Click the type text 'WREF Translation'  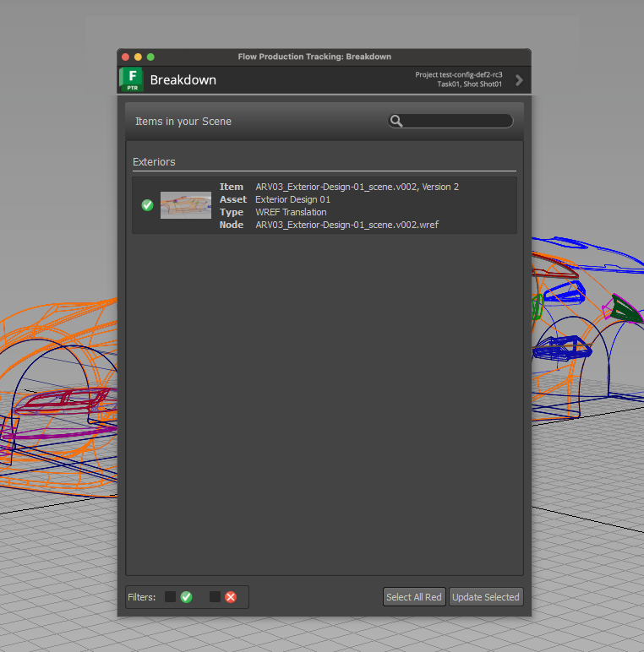[x=291, y=212]
